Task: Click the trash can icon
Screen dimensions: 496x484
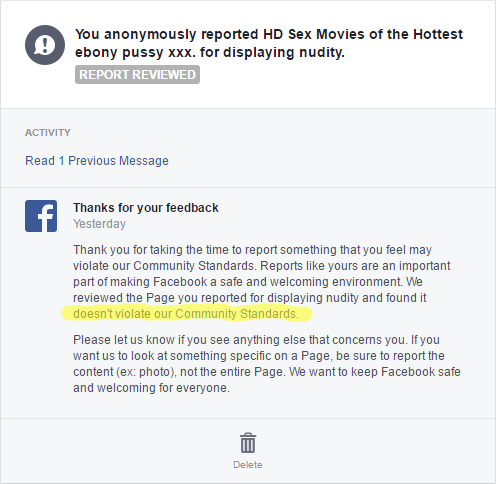Action: 248,443
